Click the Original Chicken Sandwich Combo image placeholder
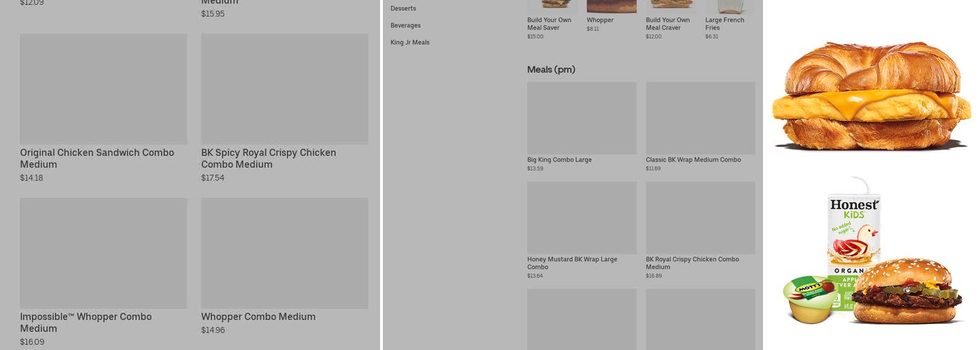The height and width of the screenshot is (350, 980). [x=104, y=89]
